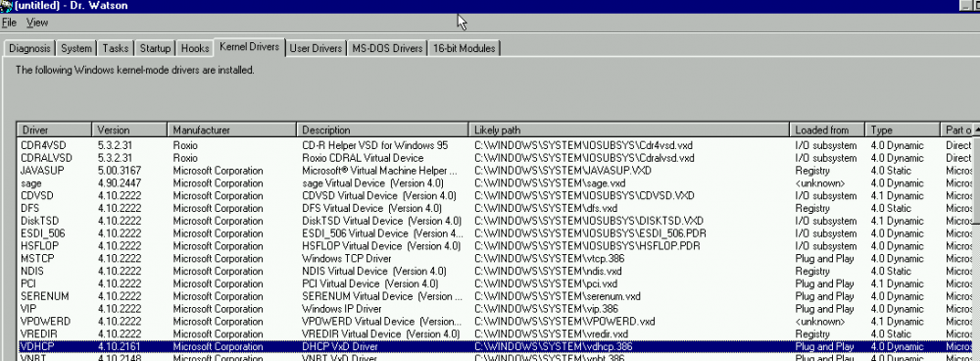Select the sage driver row

[x=494, y=183]
